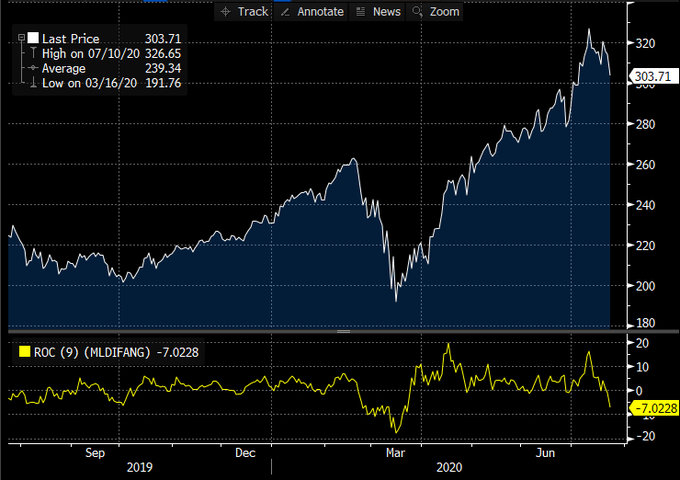Click the 2019 year label
Image resolution: width=680 pixels, height=480 pixels.
[140, 467]
